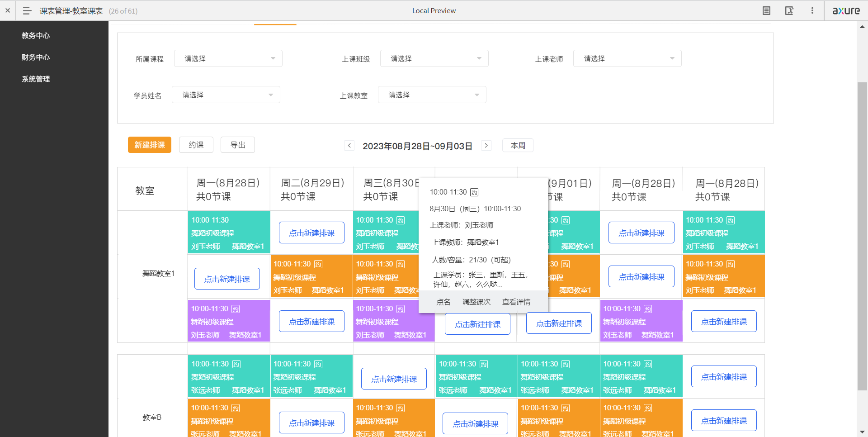Open the hamburger page list menu
The height and width of the screenshot is (437, 868).
[27, 10]
